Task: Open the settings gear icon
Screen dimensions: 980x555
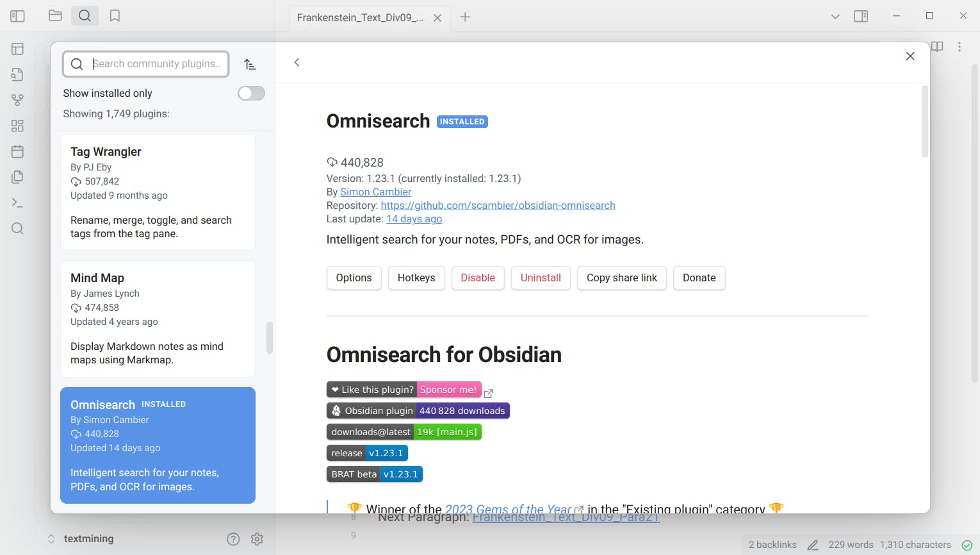Action: pyautogui.click(x=257, y=539)
